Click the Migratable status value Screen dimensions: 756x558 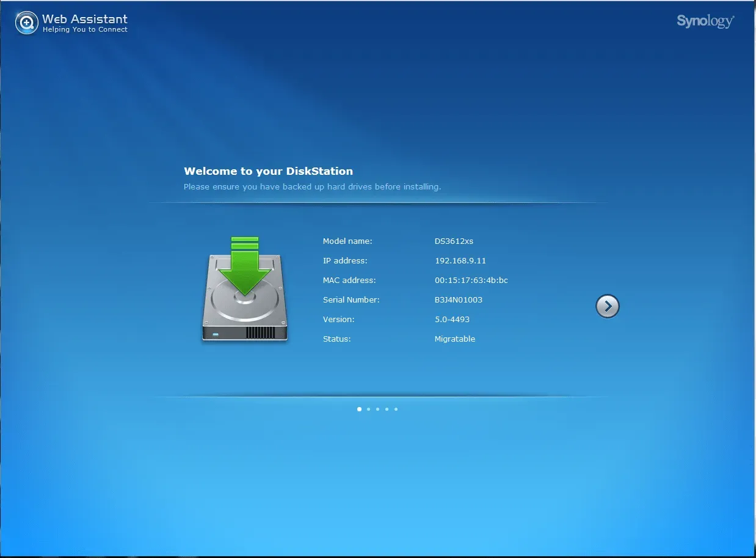pos(455,339)
